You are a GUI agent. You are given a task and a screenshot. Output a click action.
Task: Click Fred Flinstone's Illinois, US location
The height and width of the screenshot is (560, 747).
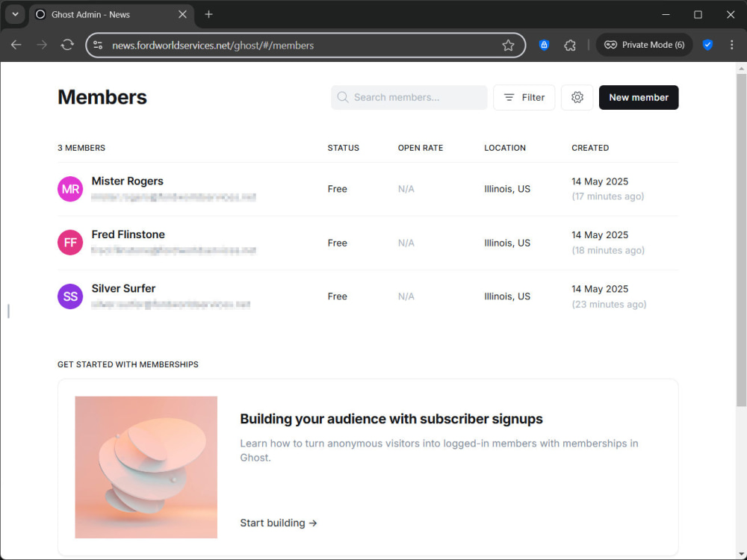[x=507, y=243]
